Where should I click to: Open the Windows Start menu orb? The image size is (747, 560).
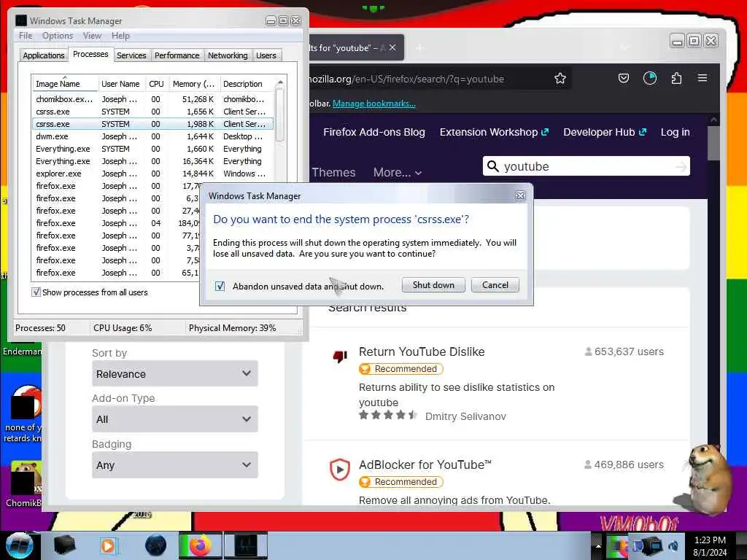click(19, 545)
